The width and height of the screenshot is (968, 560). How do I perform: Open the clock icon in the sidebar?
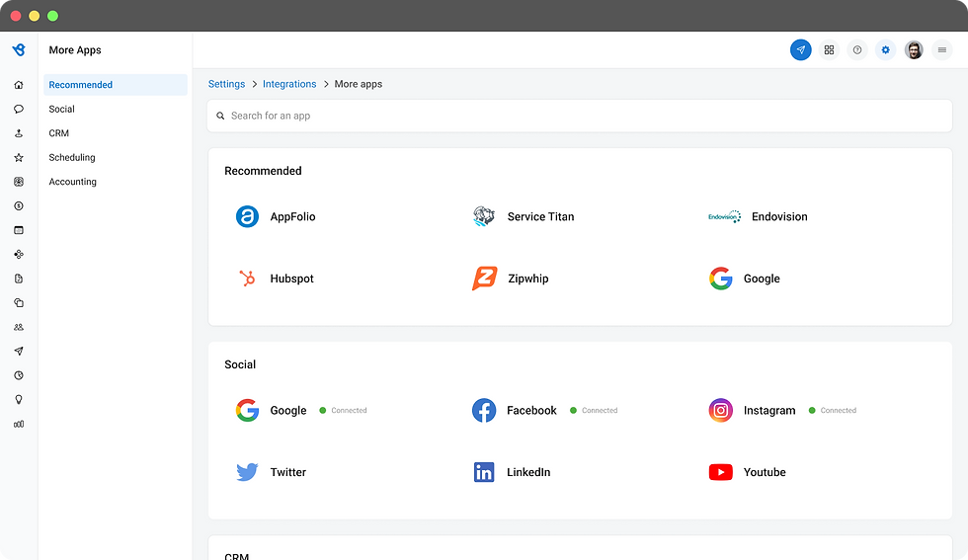[19, 375]
